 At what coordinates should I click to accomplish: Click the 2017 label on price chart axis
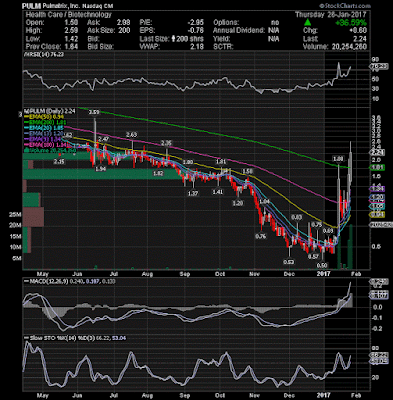pos(323,274)
